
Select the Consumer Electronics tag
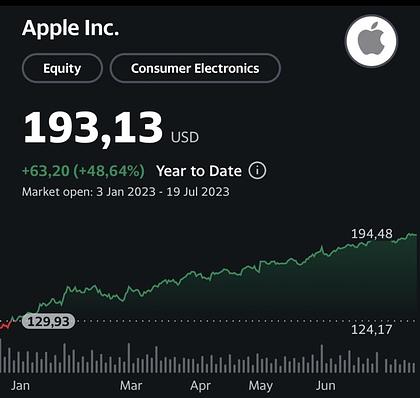195,68
